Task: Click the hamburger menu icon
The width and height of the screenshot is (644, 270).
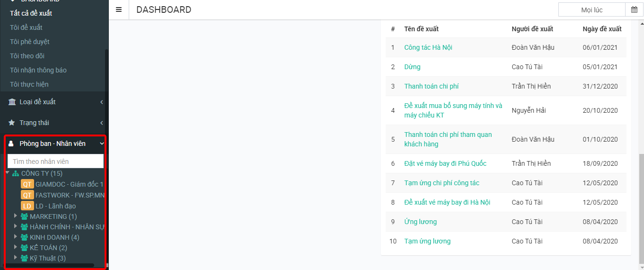Action: (x=119, y=9)
